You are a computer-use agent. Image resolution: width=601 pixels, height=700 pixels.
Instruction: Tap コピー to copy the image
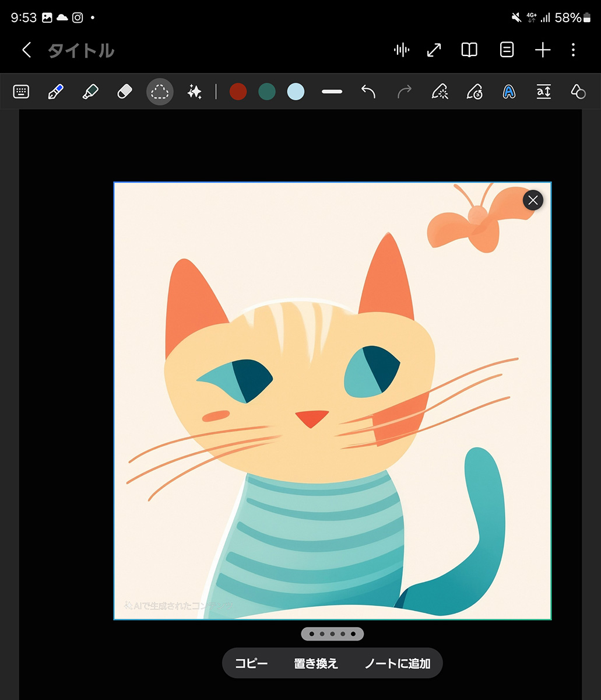251,663
